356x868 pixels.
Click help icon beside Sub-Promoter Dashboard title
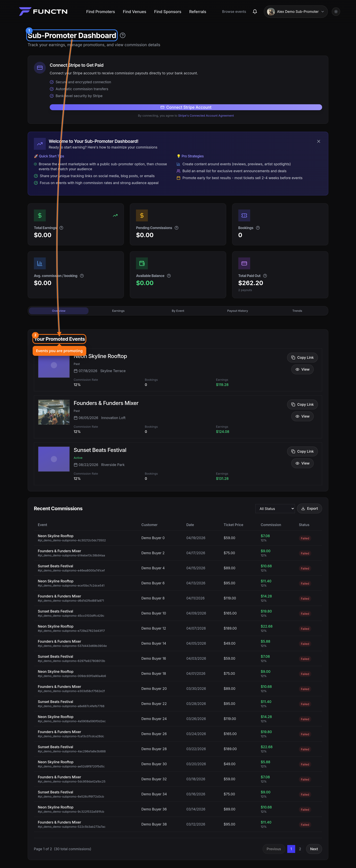click(x=123, y=35)
